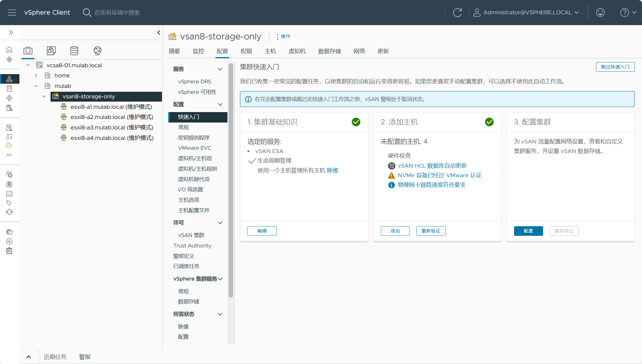The image size is (642, 364).
Task: Open the help question mark menu
Action: [628, 13]
